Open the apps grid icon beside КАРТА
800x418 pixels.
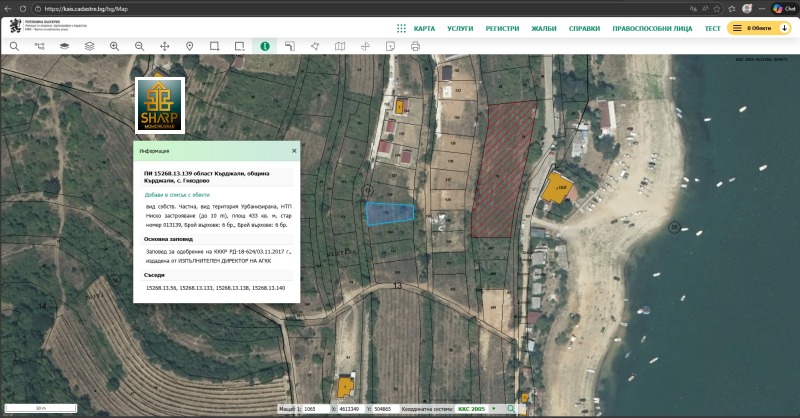click(401, 29)
